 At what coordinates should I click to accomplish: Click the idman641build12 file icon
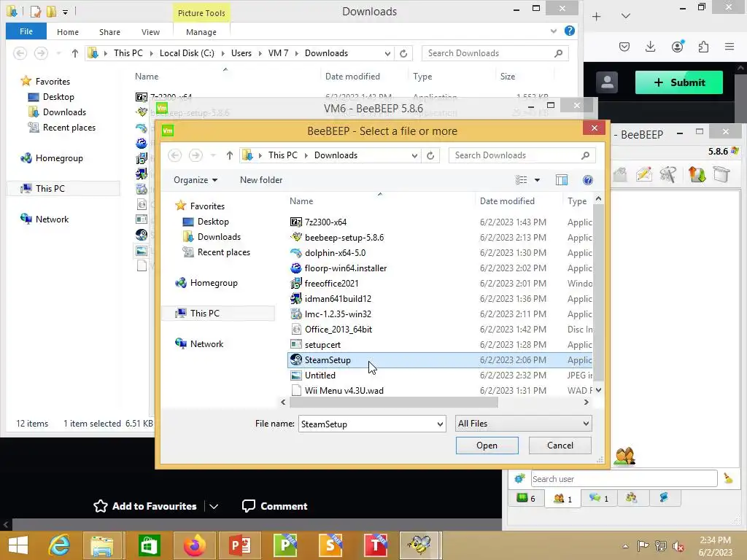296,298
